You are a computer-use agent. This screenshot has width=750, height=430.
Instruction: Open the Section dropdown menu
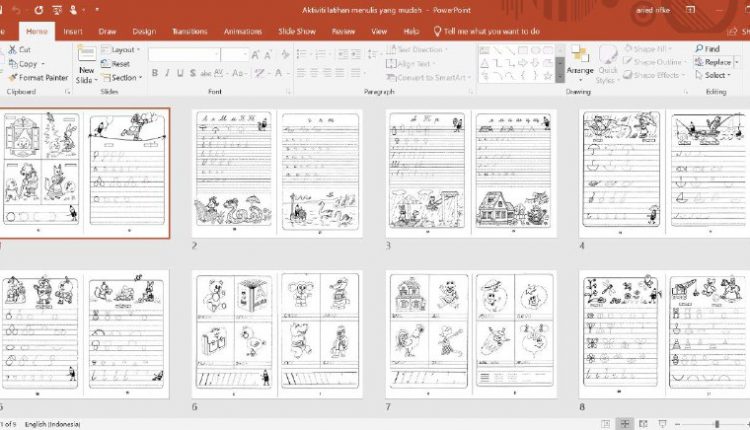coord(124,77)
